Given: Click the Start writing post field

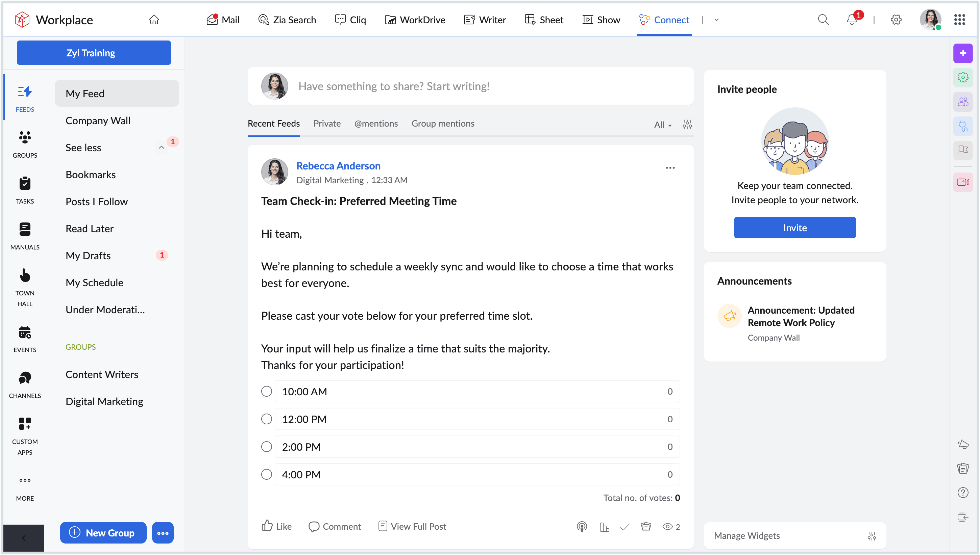Looking at the screenshot, I should point(394,86).
